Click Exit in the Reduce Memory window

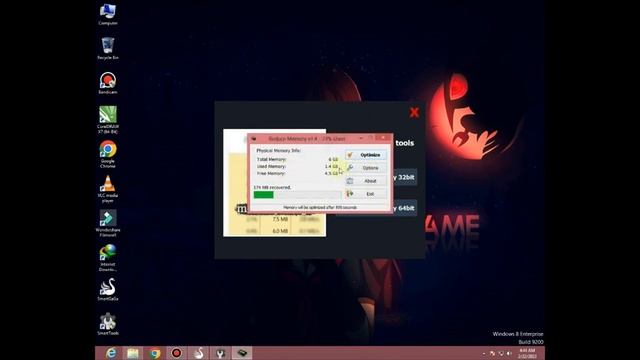366,194
